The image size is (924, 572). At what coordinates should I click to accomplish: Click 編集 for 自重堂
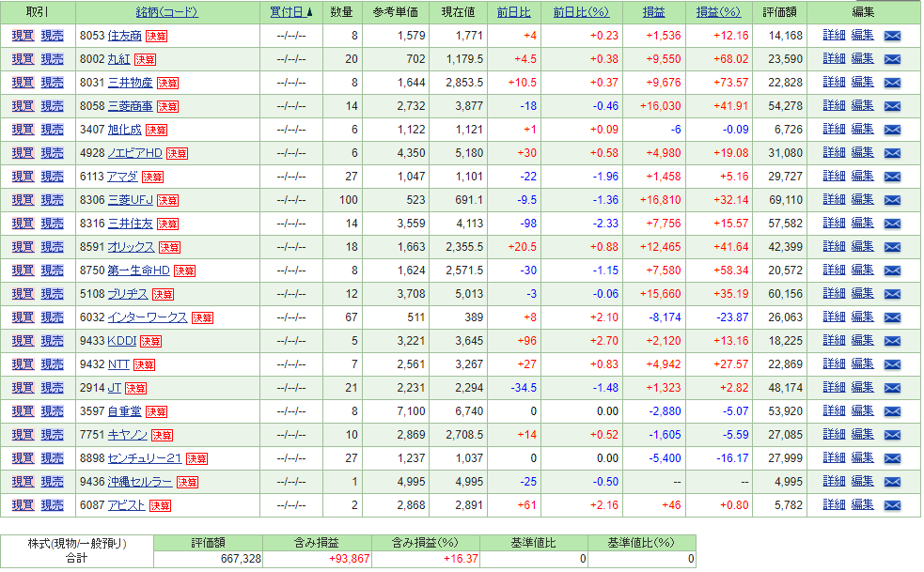tap(862, 411)
